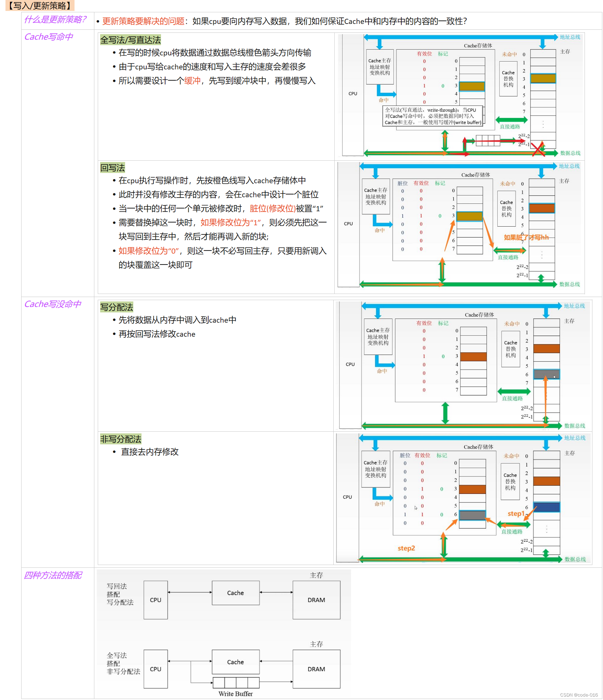Select the Cache写没命中 row label

[53, 304]
